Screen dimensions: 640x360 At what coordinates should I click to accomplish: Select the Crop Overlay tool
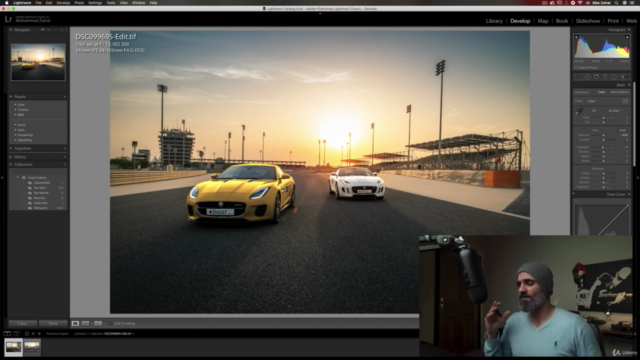(x=578, y=77)
